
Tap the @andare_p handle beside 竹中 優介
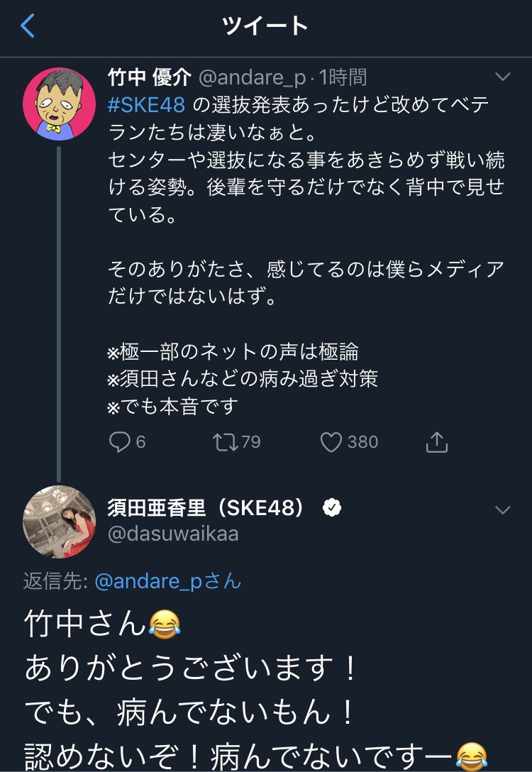(x=251, y=77)
